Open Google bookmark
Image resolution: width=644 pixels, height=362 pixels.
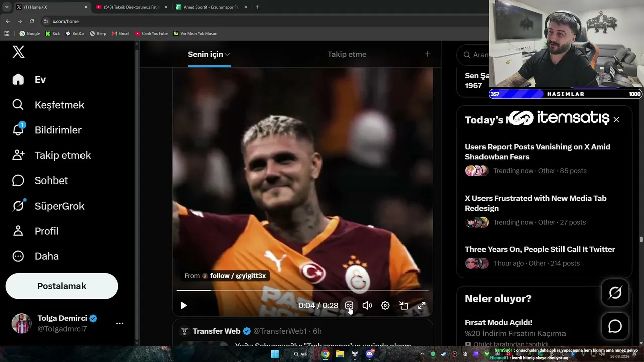coord(30,33)
